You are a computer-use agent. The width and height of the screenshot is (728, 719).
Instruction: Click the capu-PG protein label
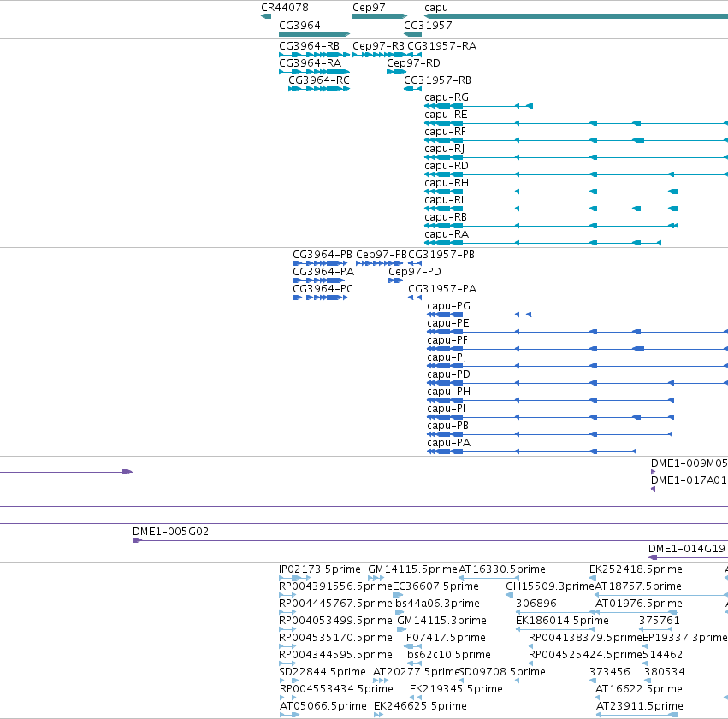coord(448,306)
